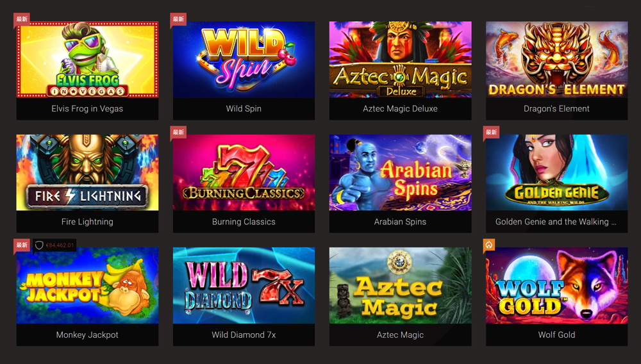Click the flame hot icon on Wolf Gold
This screenshot has width=641, height=364.
click(489, 245)
